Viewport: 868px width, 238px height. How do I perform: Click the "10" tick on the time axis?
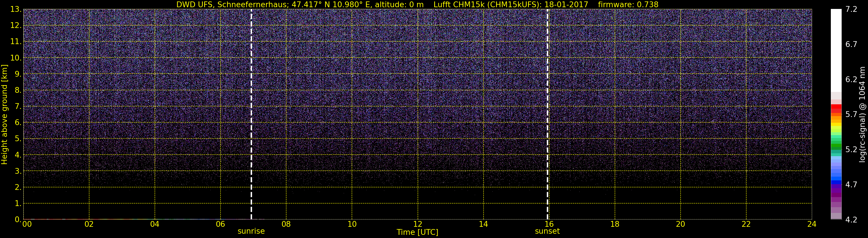(x=352, y=224)
